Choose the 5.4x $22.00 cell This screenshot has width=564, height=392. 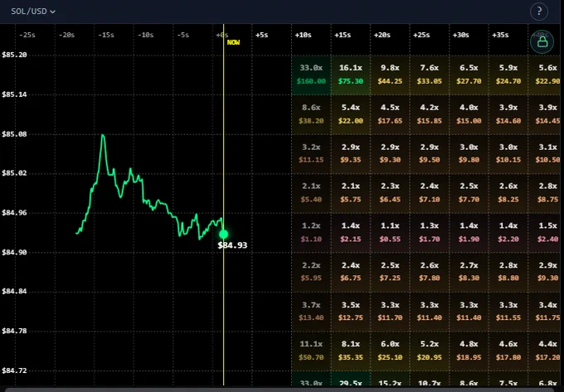[351, 114]
